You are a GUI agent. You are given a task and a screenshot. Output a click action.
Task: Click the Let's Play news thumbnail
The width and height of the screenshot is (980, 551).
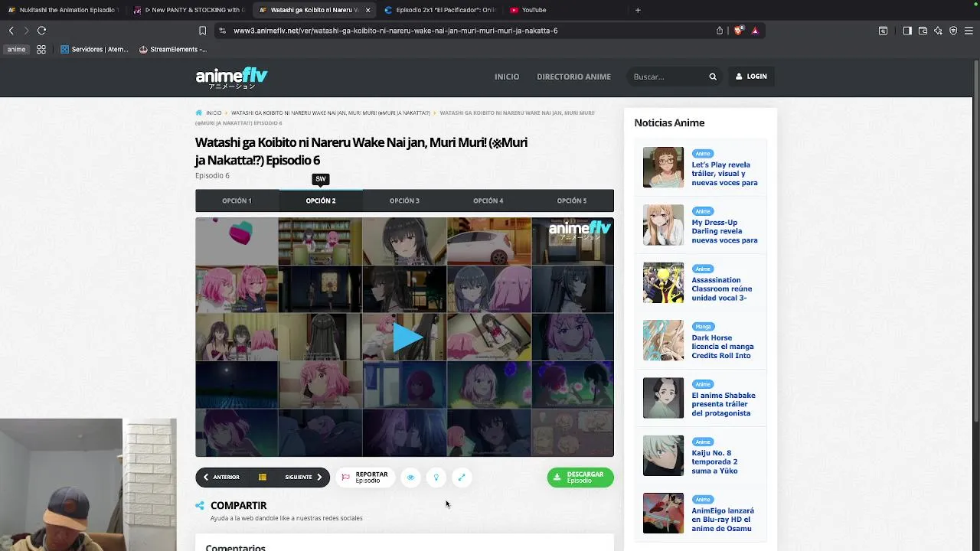[x=663, y=168]
